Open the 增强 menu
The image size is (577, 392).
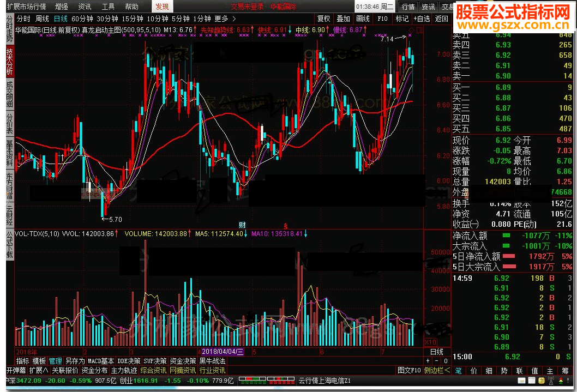pyautogui.click(x=62, y=7)
